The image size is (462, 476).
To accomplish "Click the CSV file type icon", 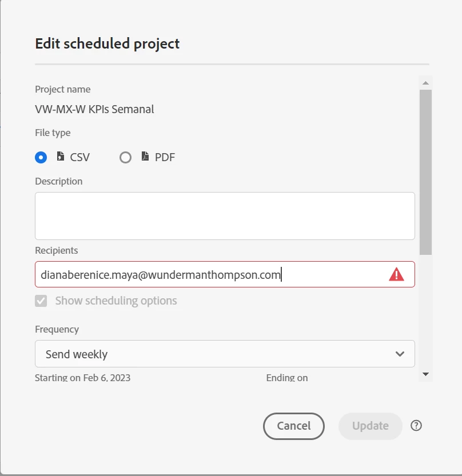I will 61,156.
